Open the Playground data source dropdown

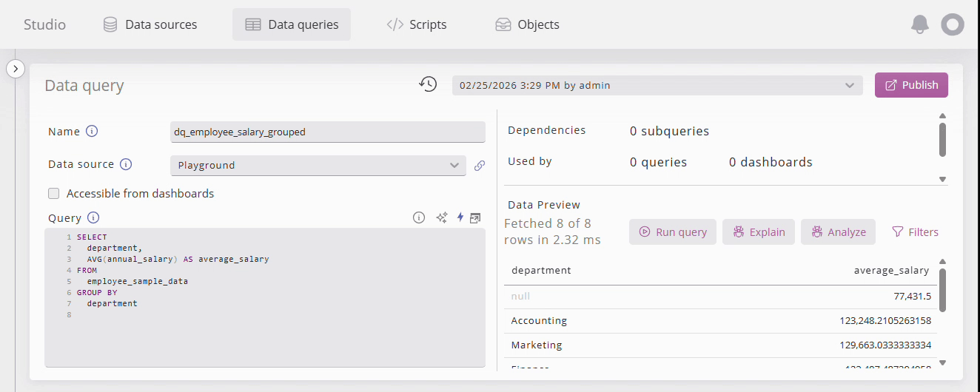click(318, 166)
